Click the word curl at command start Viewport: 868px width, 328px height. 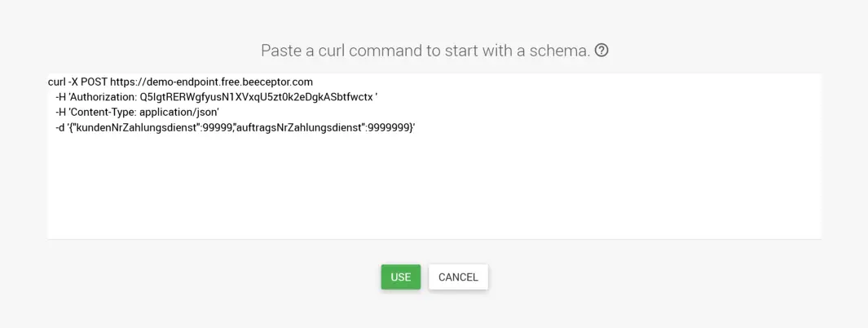pos(57,82)
